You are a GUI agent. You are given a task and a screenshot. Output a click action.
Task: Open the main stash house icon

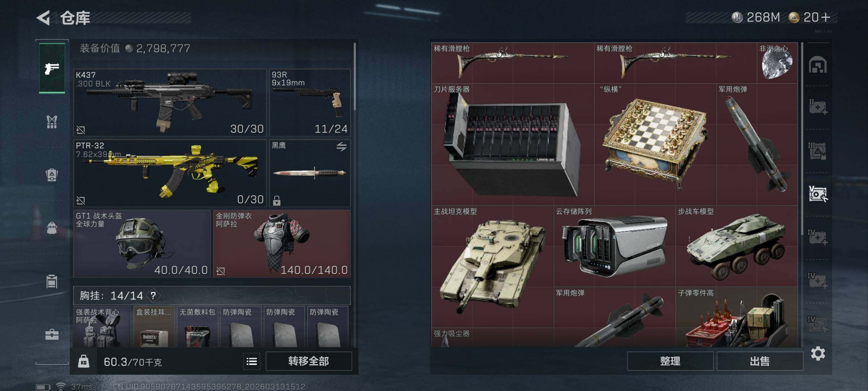[x=818, y=65]
